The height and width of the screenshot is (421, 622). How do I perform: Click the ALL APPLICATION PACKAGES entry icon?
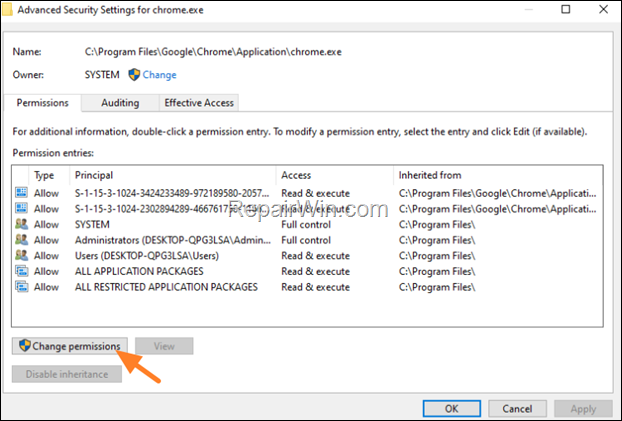pyautogui.click(x=21, y=271)
